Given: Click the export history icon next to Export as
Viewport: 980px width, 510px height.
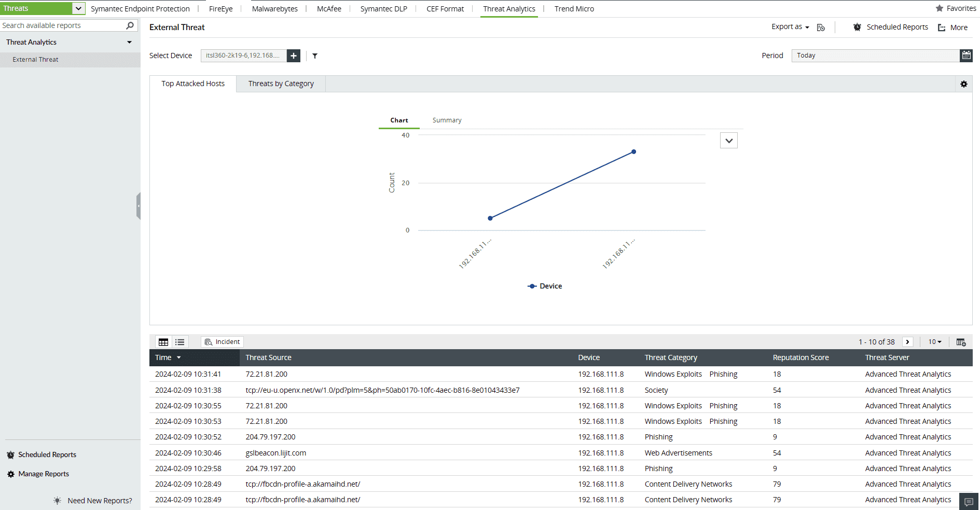Looking at the screenshot, I should click(x=821, y=27).
